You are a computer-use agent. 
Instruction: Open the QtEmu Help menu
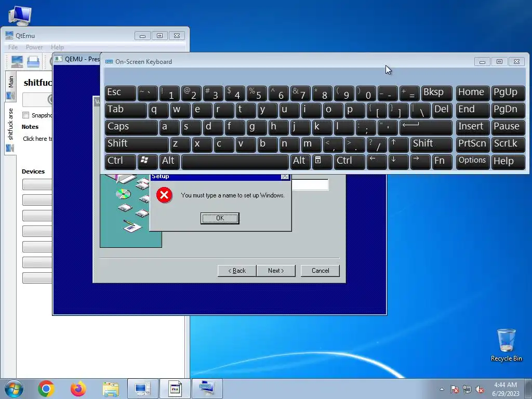57,47
